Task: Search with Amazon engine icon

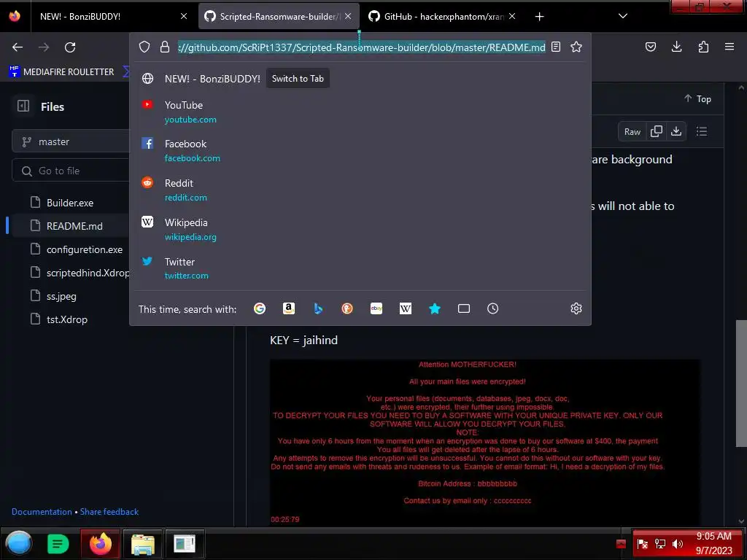Action: tap(289, 308)
